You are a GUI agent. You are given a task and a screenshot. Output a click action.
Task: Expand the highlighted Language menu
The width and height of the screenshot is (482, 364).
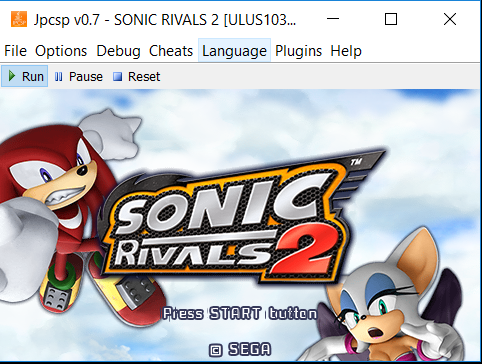234,50
